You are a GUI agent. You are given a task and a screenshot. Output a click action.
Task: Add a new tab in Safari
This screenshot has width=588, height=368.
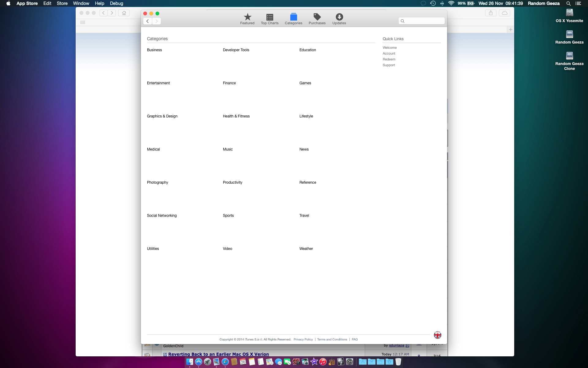point(511,30)
